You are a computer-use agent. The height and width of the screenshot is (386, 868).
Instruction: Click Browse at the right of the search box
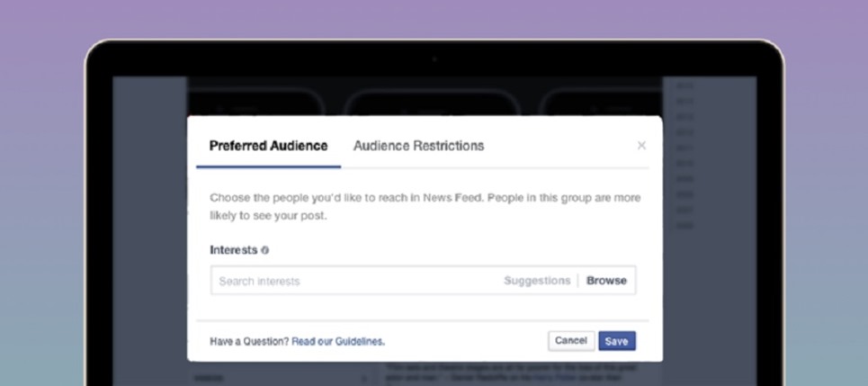pyautogui.click(x=606, y=281)
